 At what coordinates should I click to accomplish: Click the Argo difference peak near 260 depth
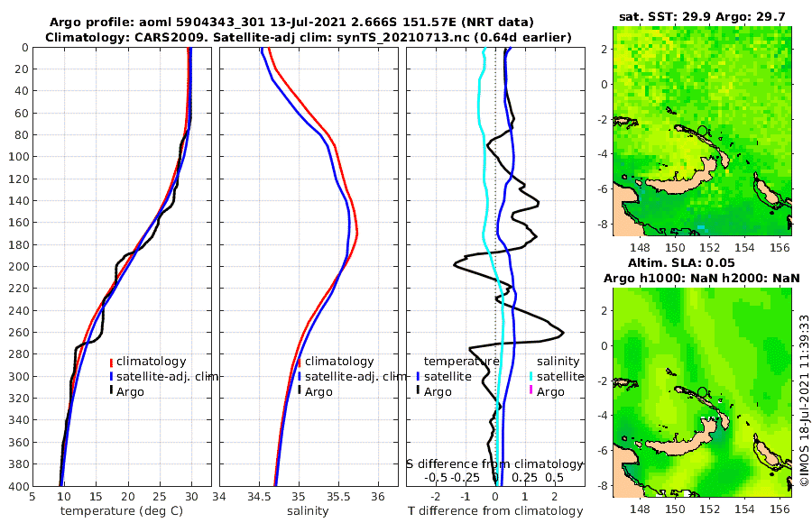pyautogui.click(x=562, y=333)
